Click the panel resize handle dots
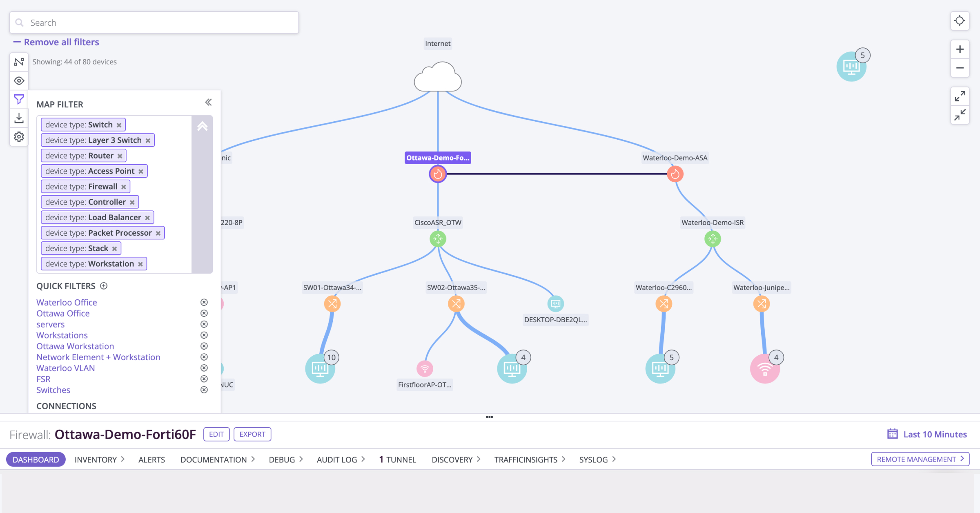The height and width of the screenshot is (513, 980). [490, 417]
